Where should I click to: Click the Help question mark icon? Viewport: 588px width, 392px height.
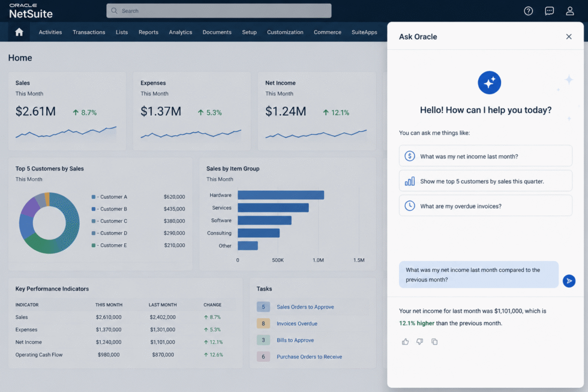pyautogui.click(x=529, y=11)
